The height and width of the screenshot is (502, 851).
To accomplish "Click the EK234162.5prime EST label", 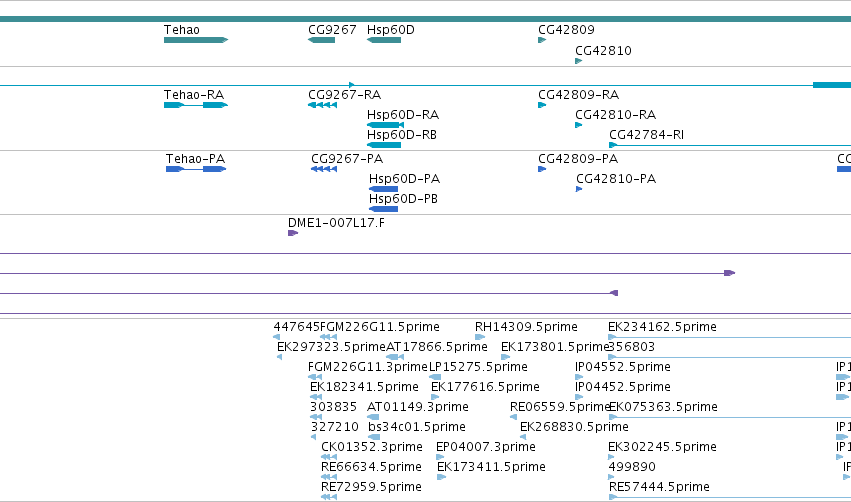I will 662,327.
